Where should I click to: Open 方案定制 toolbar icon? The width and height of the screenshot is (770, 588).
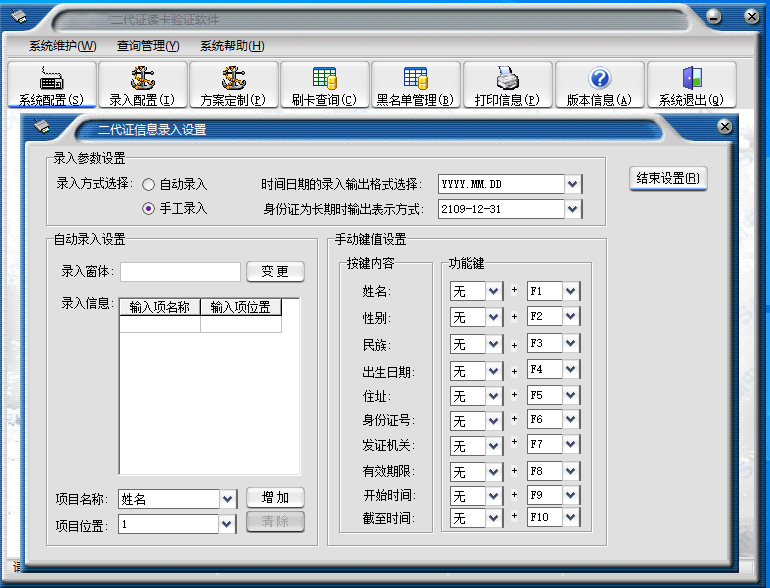tap(233, 78)
